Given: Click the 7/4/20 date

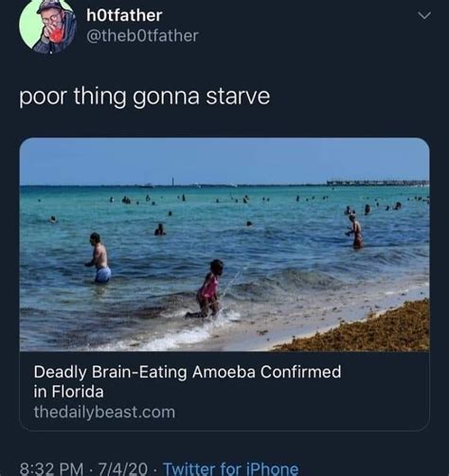Looking at the screenshot, I should click(122, 468).
